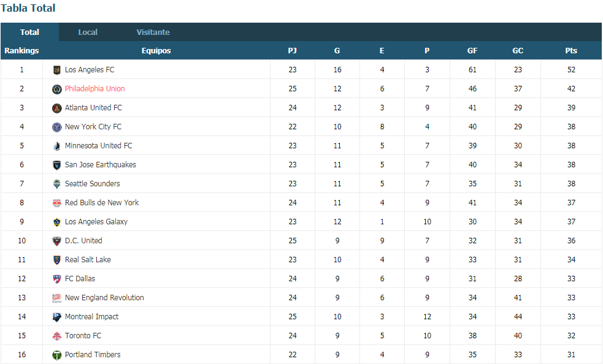
Task: Click the D.C. United team logo
Action: [x=56, y=241]
